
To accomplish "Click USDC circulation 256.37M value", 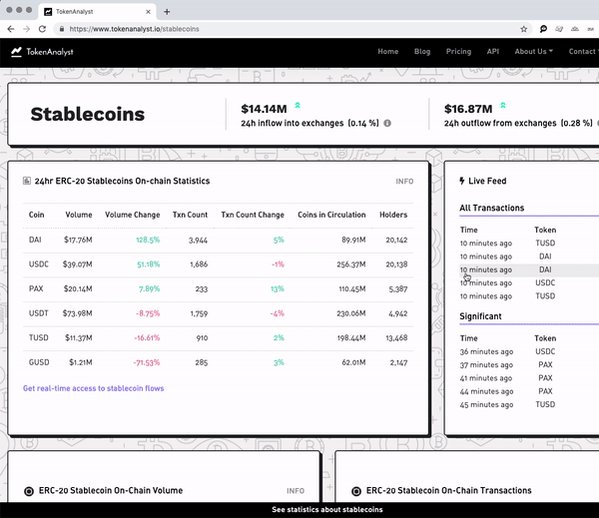I will coord(351,264).
